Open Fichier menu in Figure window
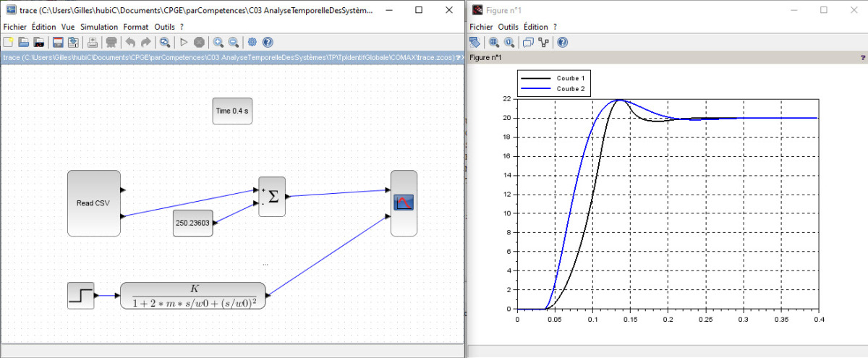This screenshot has height=358, width=868. point(481,27)
